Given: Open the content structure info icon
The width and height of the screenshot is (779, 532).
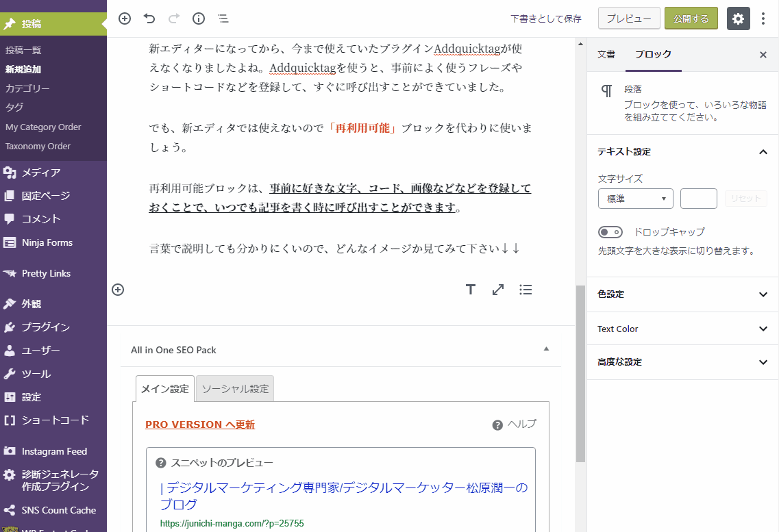Looking at the screenshot, I should 199,18.
